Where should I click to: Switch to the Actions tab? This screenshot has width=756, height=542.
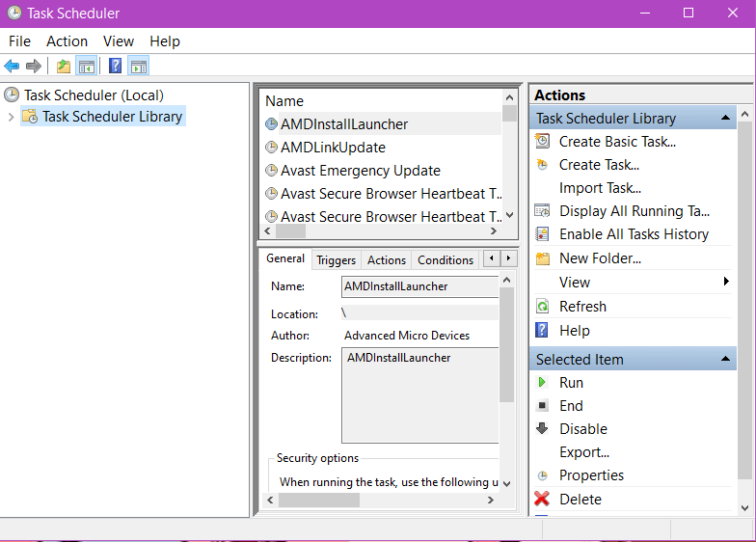(x=387, y=260)
